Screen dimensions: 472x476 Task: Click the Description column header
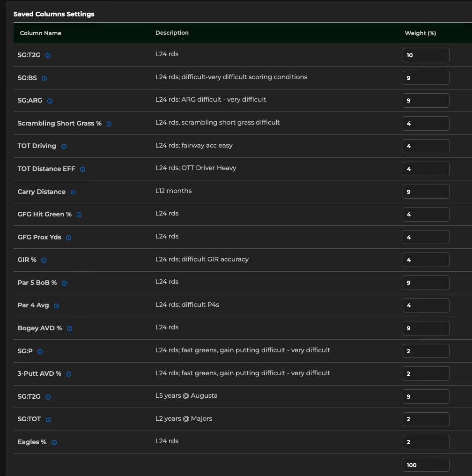(172, 33)
